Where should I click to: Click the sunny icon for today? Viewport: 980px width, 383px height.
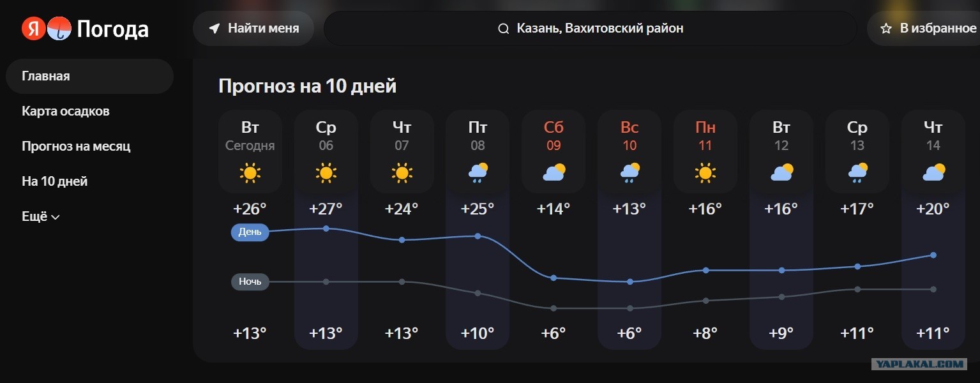pos(250,172)
